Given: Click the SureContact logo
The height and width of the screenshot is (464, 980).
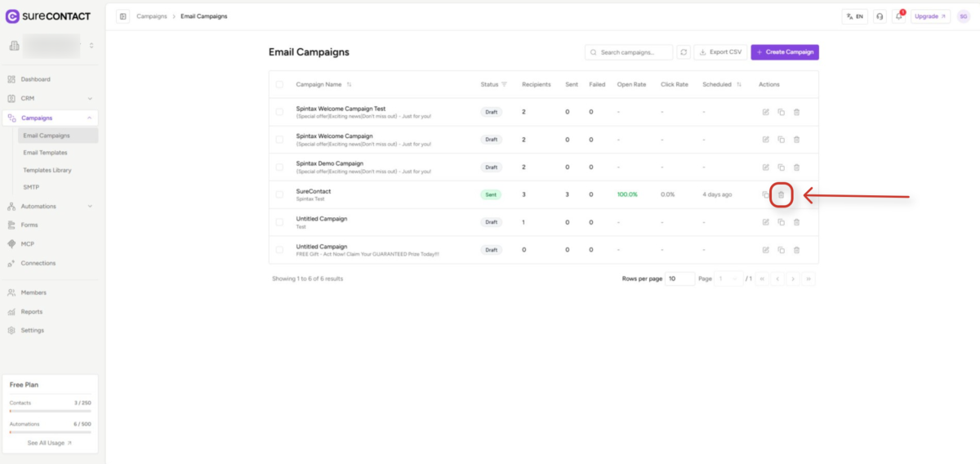Looking at the screenshot, I should point(48,16).
